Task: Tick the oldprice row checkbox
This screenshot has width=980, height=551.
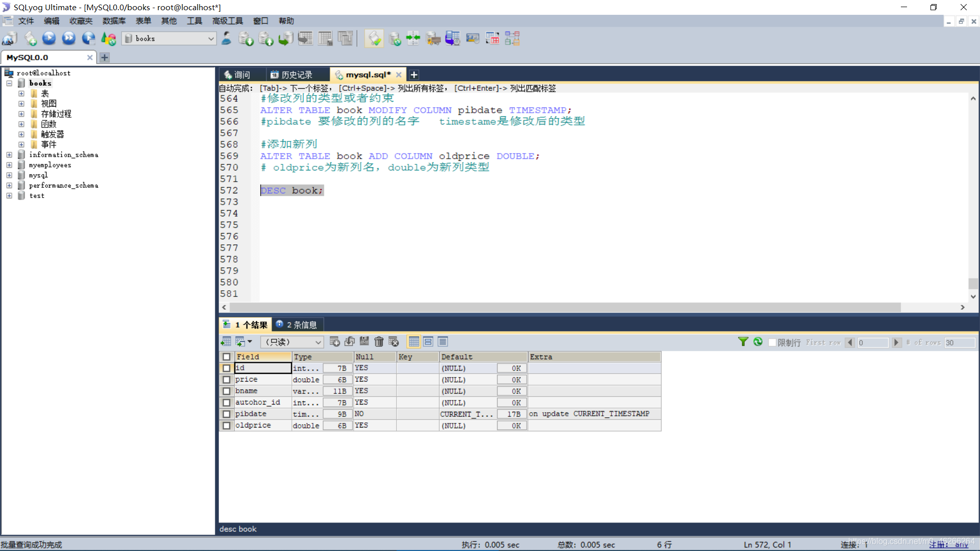Action: [227, 425]
